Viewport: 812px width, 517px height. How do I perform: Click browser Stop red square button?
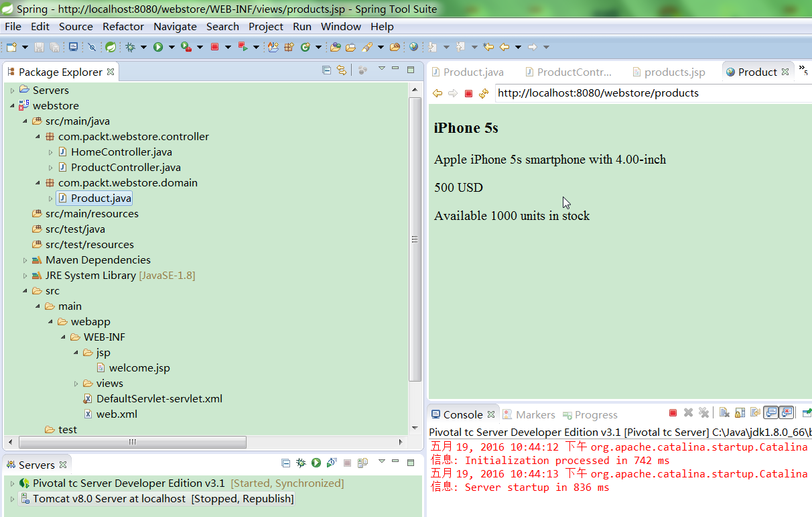pyautogui.click(x=468, y=93)
